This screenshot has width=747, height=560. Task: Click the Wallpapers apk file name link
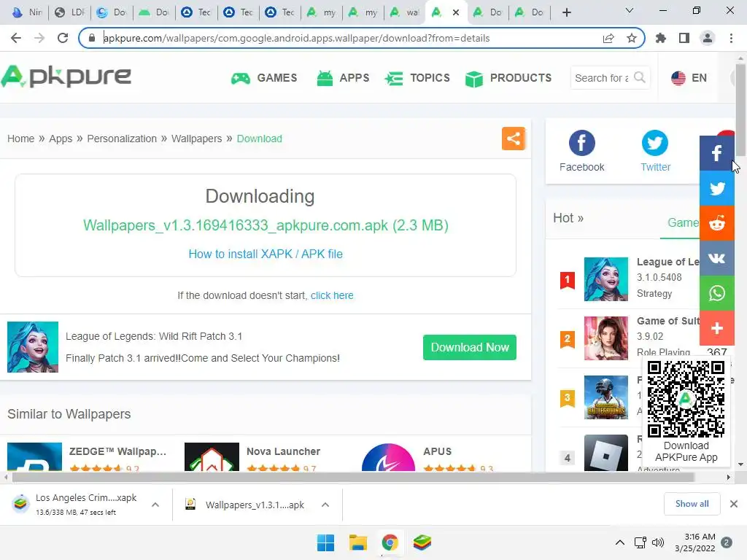tap(266, 225)
